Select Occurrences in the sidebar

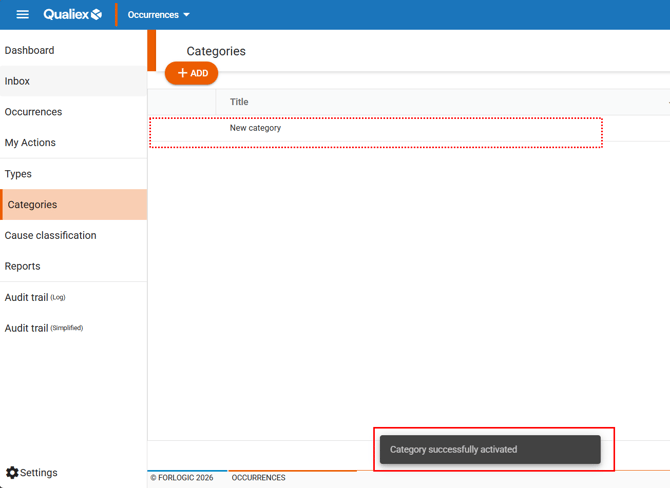(x=34, y=112)
